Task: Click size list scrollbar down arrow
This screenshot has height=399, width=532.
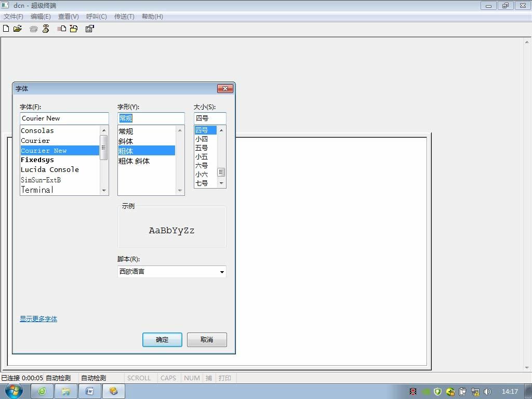Action: tap(221, 183)
